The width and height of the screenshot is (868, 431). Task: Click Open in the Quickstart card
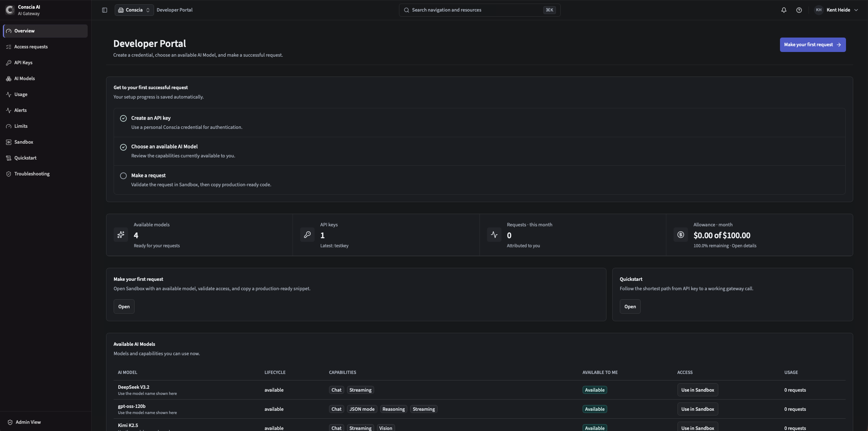630,306
